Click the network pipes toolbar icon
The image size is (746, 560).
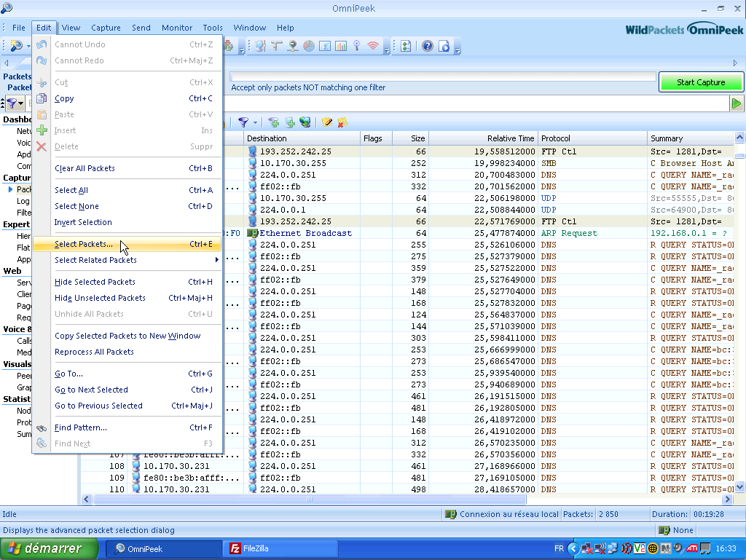point(276,46)
